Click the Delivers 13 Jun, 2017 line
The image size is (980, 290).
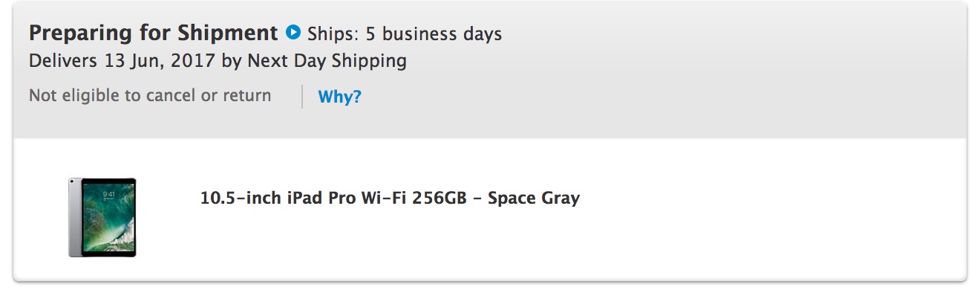pyautogui.click(x=218, y=61)
